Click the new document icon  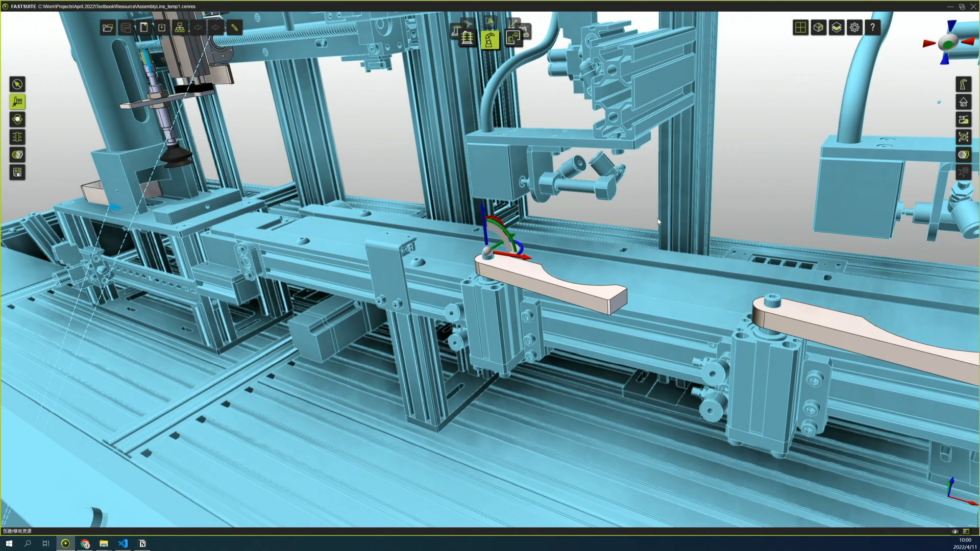[144, 28]
